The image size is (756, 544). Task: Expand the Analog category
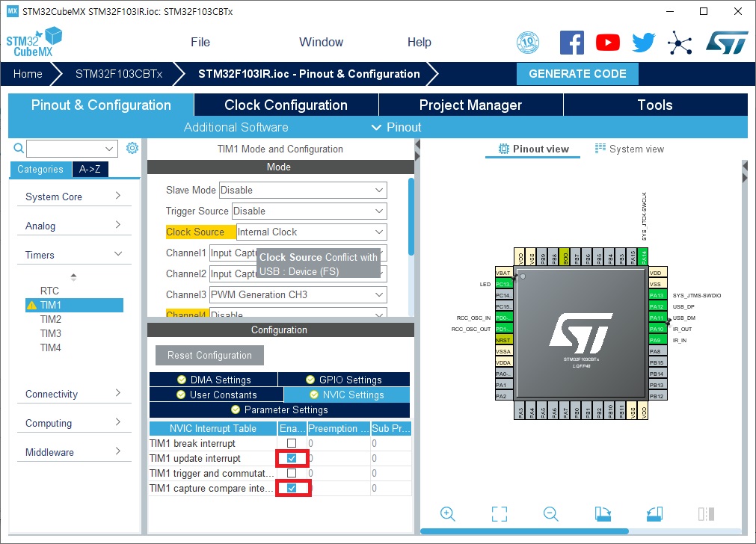[74, 226]
